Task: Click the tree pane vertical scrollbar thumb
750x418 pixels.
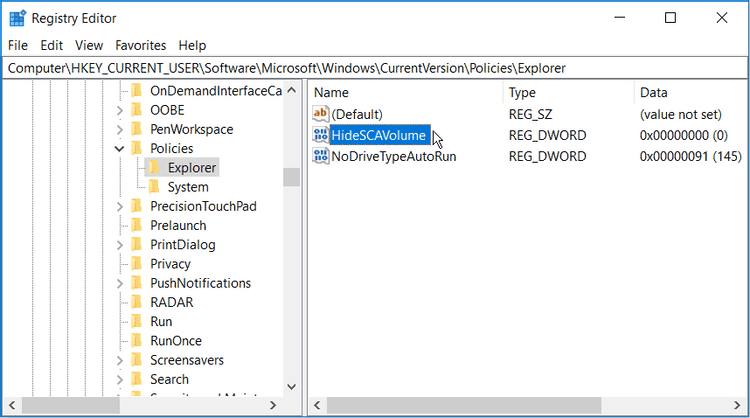Action: click(291, 177)
